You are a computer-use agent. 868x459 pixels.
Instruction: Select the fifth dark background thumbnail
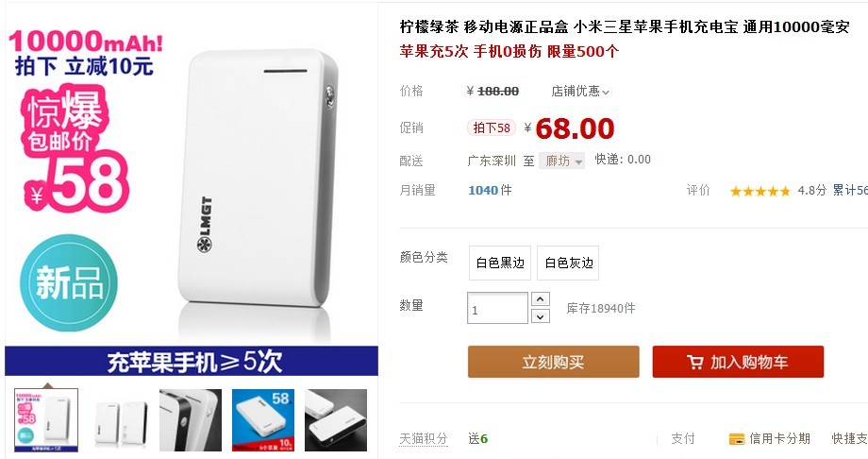pyautogui.click(x=336, y=420)
